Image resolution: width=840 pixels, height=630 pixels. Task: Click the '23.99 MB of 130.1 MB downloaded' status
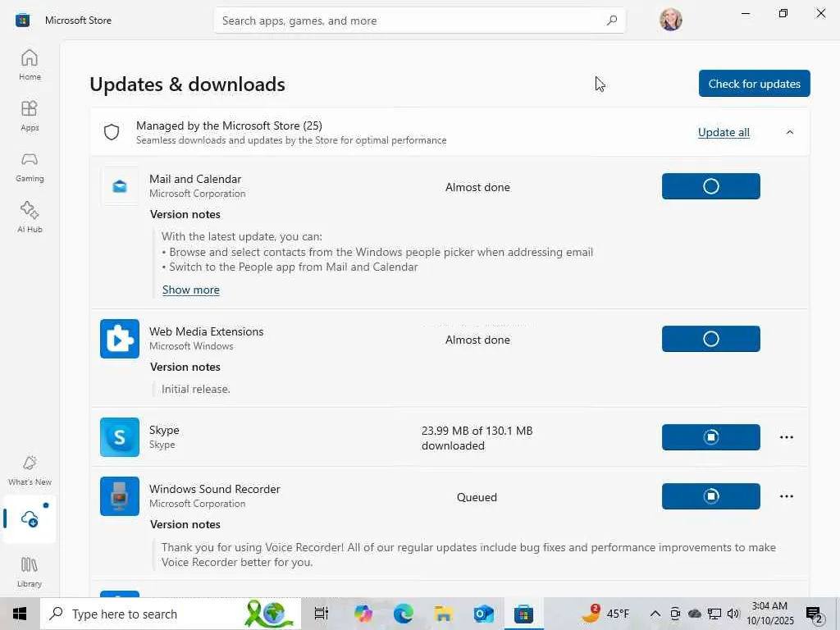(x=477, y=438)
